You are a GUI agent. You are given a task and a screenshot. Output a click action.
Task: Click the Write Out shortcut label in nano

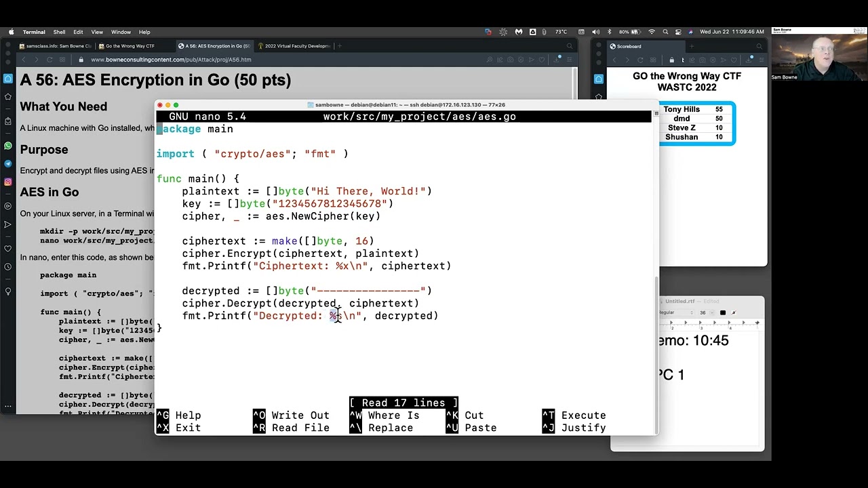click(300, 415)
